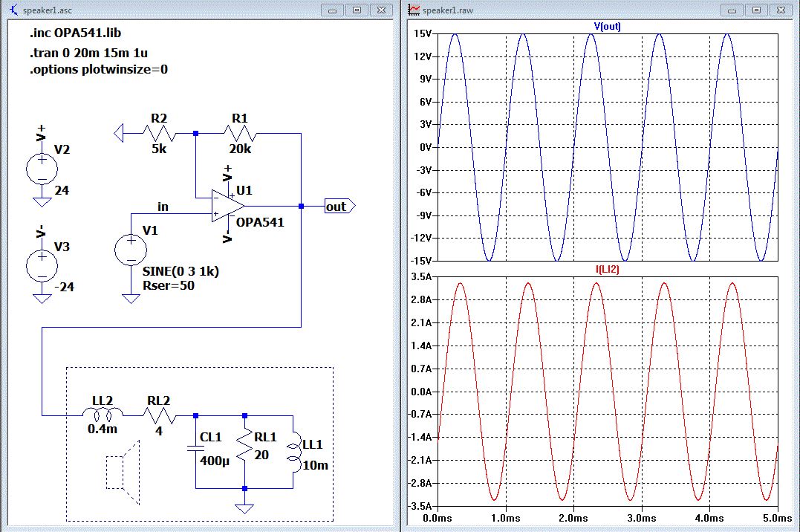Open the speaker1.raw window system menu icon
Viewport: 800px width, 532px height.
(x=414, y=10)
